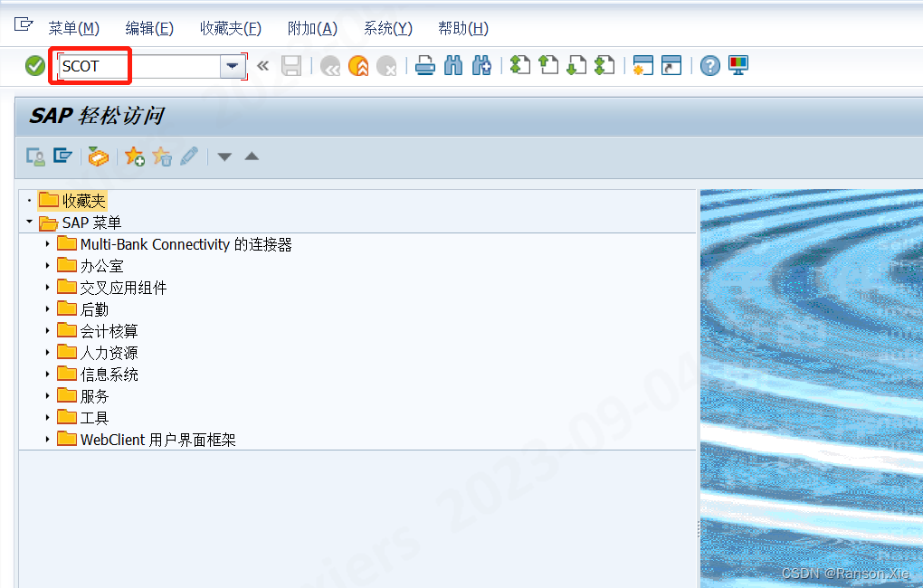Click the Find Next binoculars-plus icon
Image resolution: width=923 pixels, height=588 pixels.
click(481, 66)
